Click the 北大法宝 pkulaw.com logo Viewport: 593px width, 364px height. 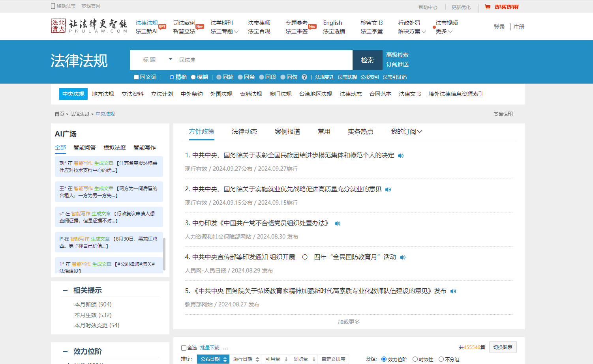coord(89,26)
